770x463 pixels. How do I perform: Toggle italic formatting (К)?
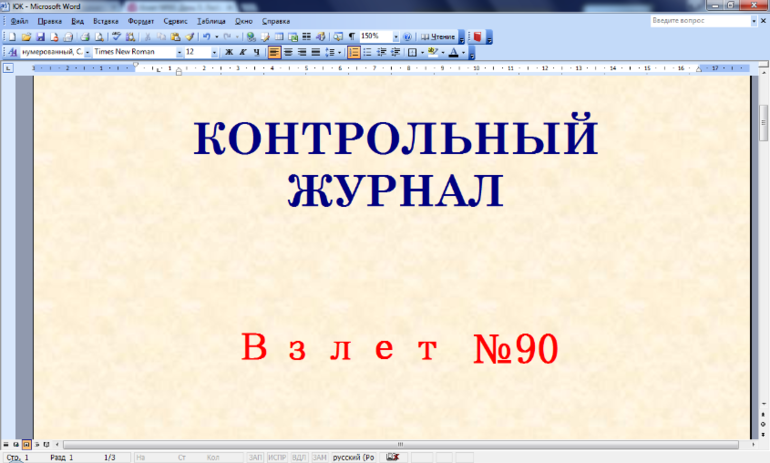click(x=243, y=52)
